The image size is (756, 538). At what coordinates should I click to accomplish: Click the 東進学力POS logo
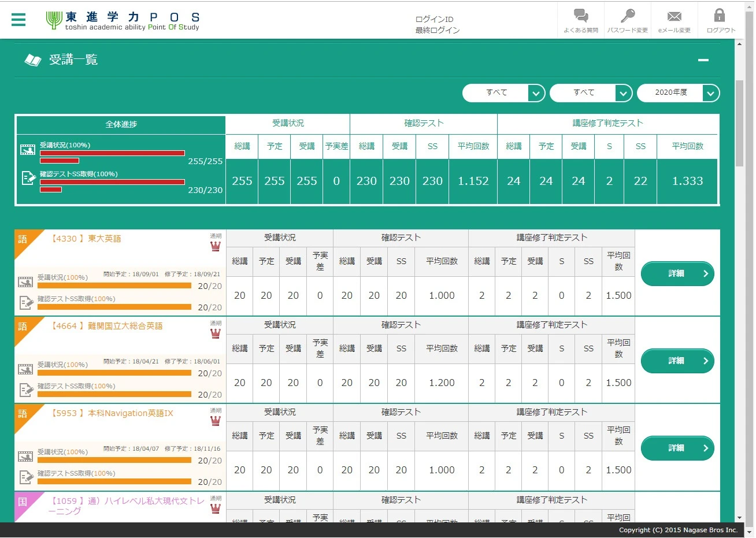124,20
